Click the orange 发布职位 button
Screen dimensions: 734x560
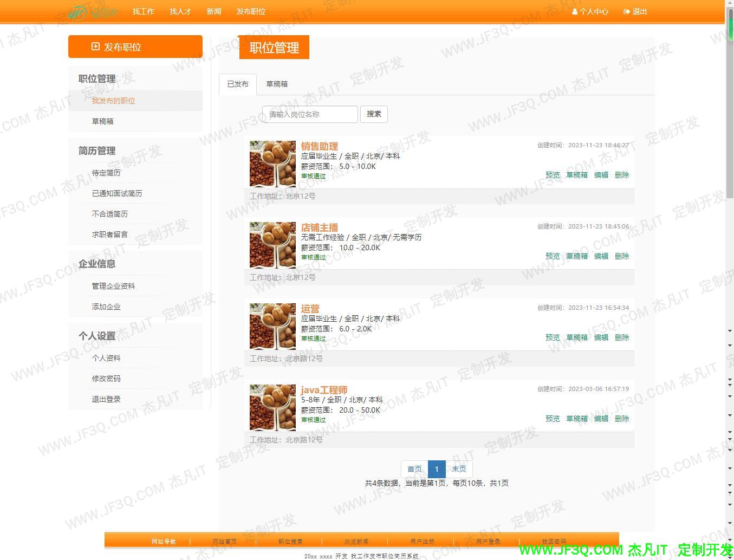tap(135, 47)
